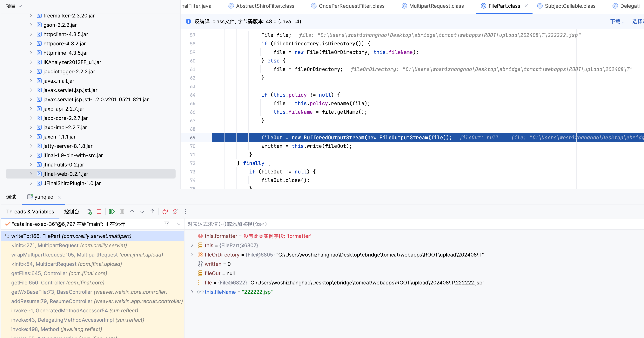Switch to 控制台 console tab

click(71, 212)
